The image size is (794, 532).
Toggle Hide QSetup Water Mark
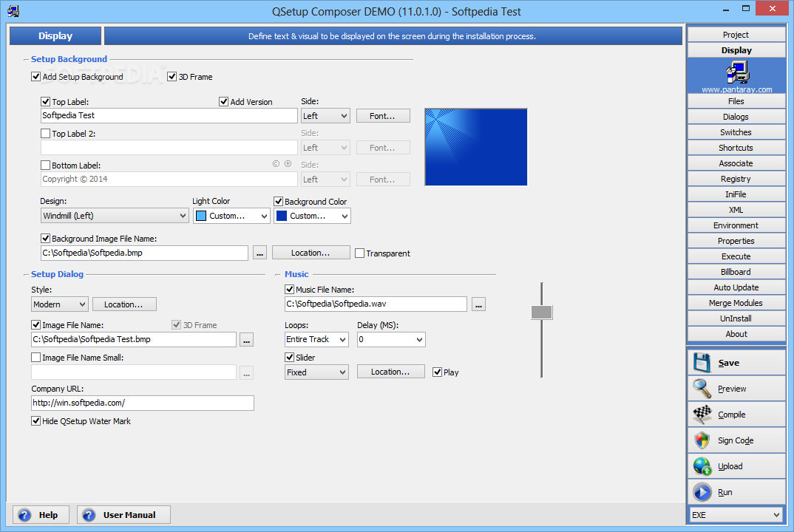click(36, 420)
